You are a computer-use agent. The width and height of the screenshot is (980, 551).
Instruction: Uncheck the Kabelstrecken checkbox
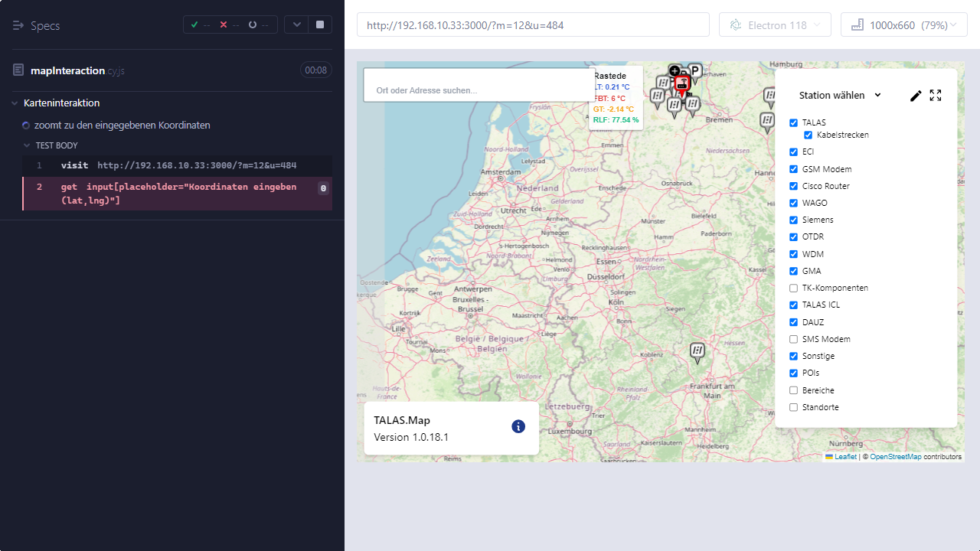coord(808,135)
